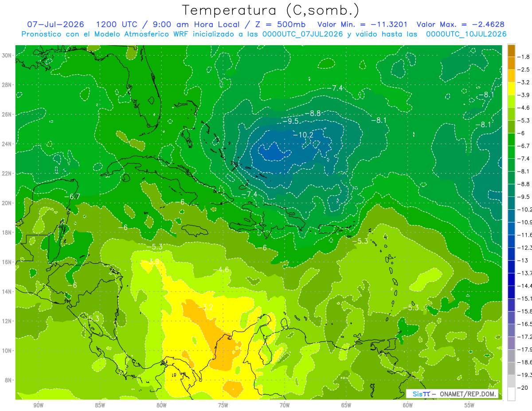The image size is (532, 411).
Task: Click the 26N latitude axis label
Action: click(8, 114)
